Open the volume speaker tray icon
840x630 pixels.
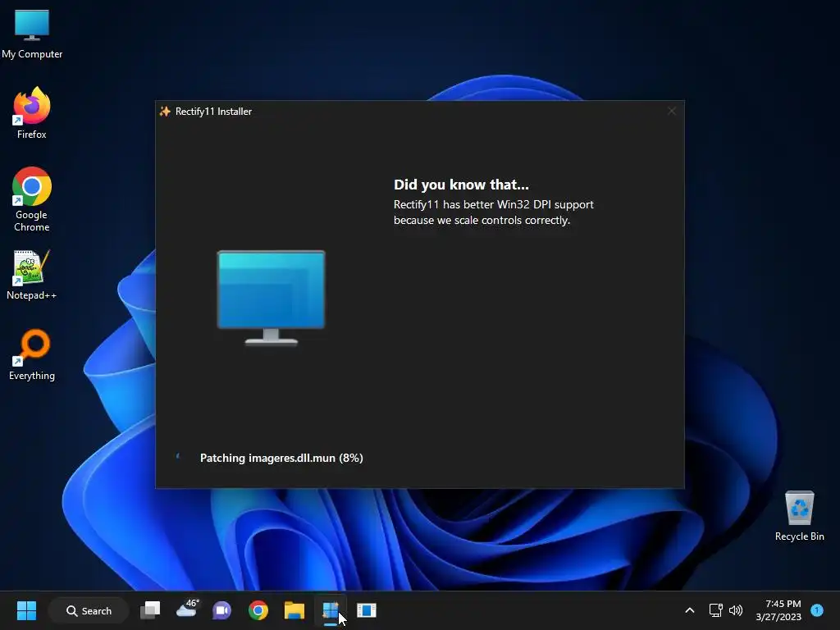click(x=736, y=610)
